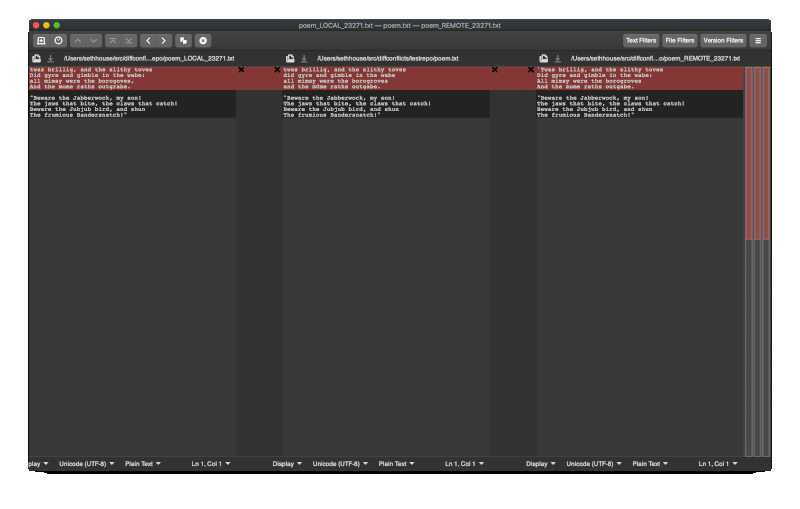Click 'all mimsy were the borogoves' in LOCAL pane

82,81
